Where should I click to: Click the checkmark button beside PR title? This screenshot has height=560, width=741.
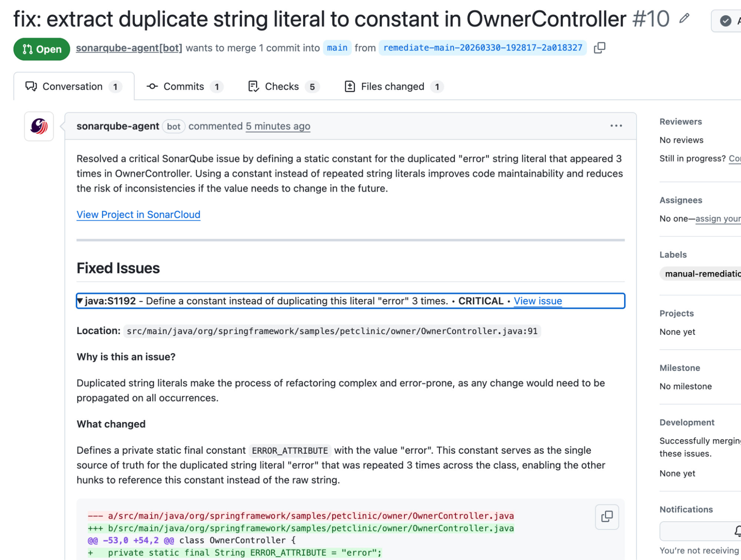[x=726, y=21]
